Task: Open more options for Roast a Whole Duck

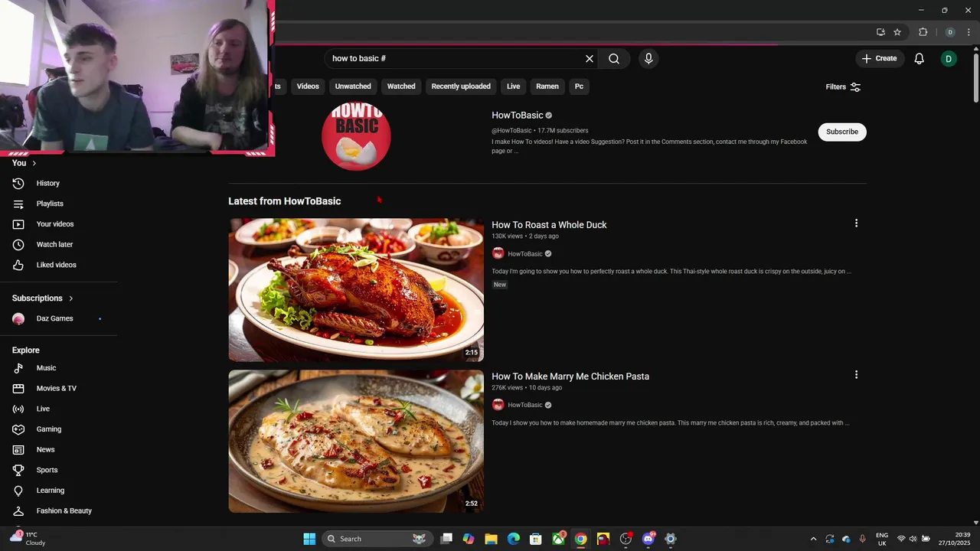Action: click(856, 223)
